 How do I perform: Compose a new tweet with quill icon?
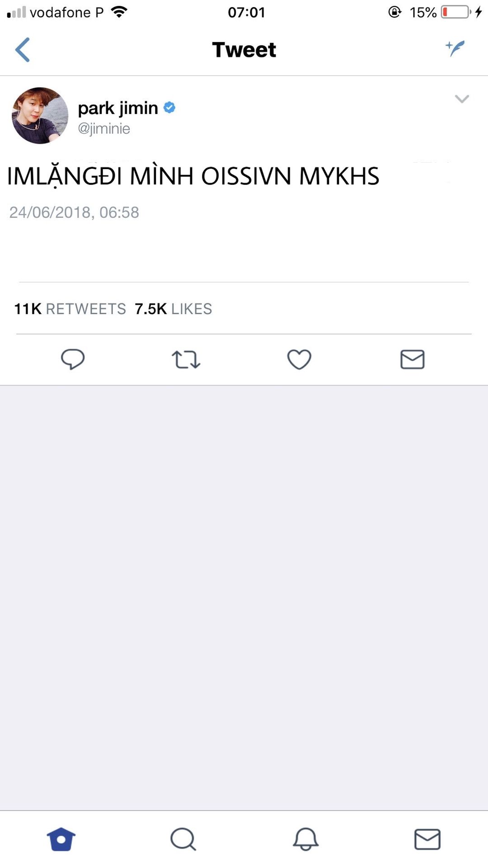pyautogui.click(x=455, y=48)
